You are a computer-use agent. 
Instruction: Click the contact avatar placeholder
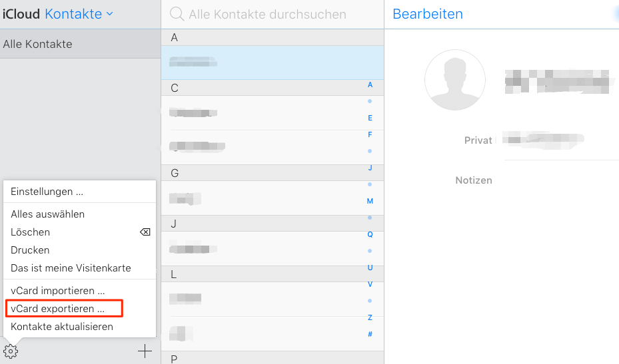[x=455, y=80]
